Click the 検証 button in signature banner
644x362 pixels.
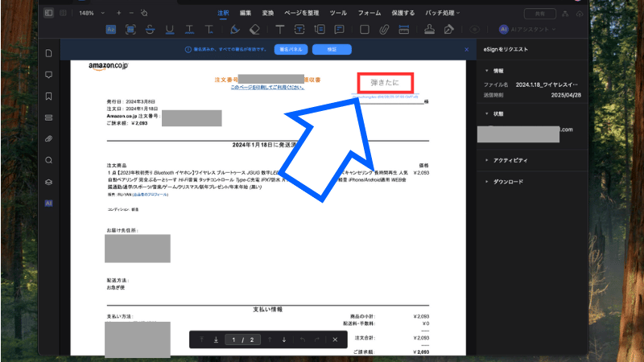click(x=332, y=49)
